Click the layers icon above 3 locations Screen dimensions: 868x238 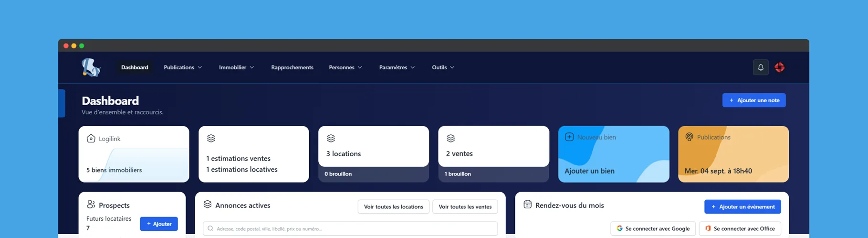331,138
